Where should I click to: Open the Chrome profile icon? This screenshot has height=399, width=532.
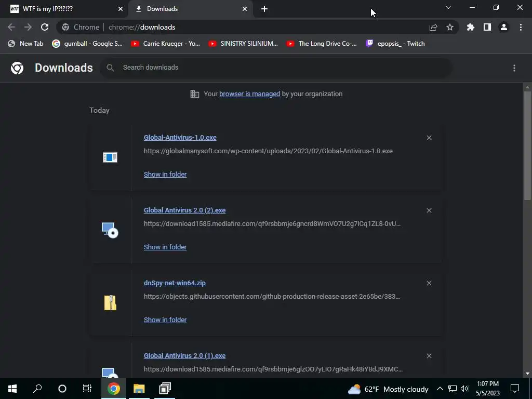tap(504, 27)
